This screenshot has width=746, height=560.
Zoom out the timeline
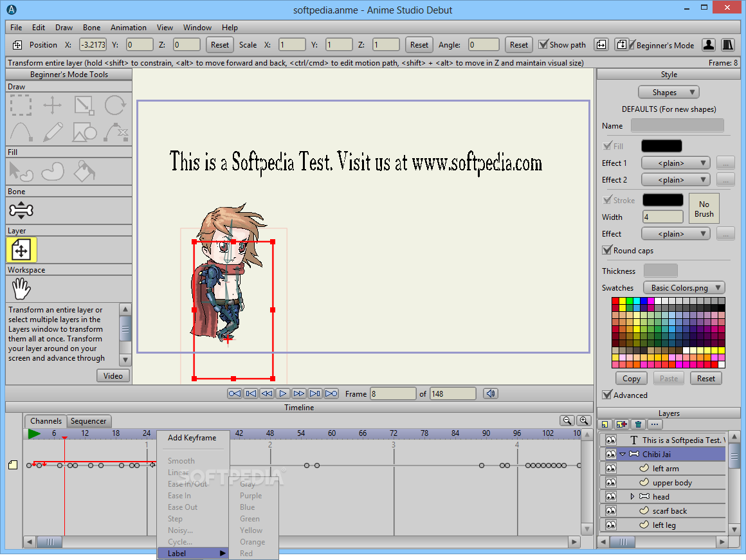(567, 420)
